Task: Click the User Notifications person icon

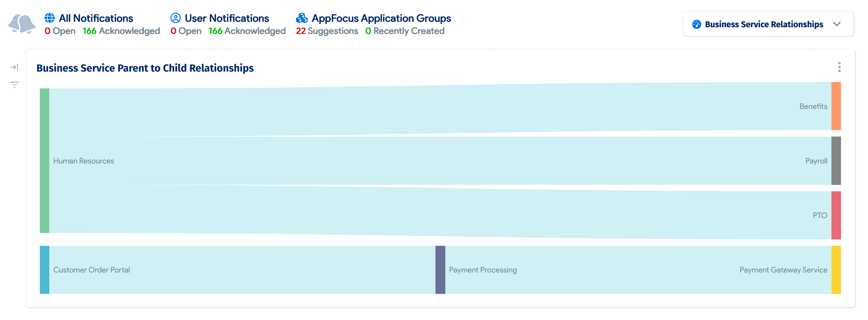Action: [176, 18]
